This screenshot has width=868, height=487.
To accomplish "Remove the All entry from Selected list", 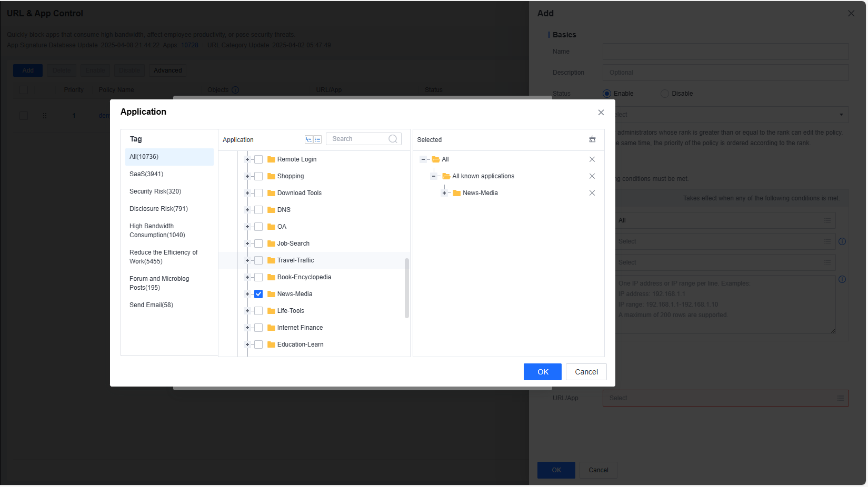I will [x=592, y=159].
